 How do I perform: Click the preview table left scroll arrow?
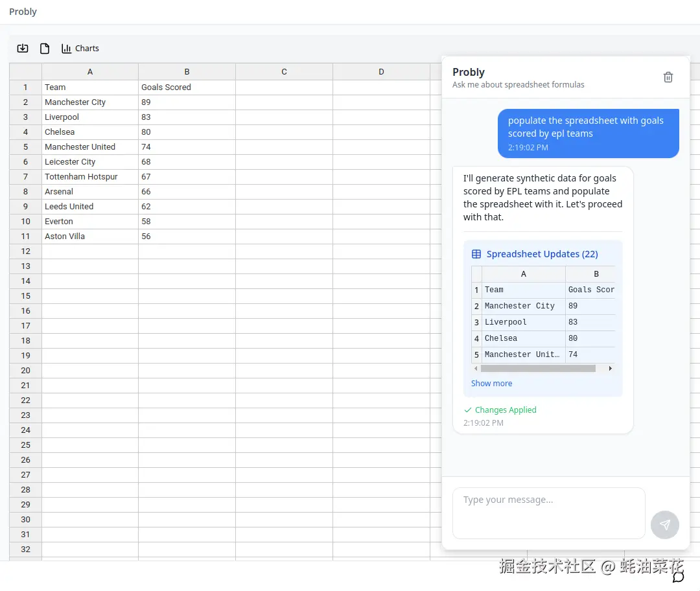click(476, 368)
